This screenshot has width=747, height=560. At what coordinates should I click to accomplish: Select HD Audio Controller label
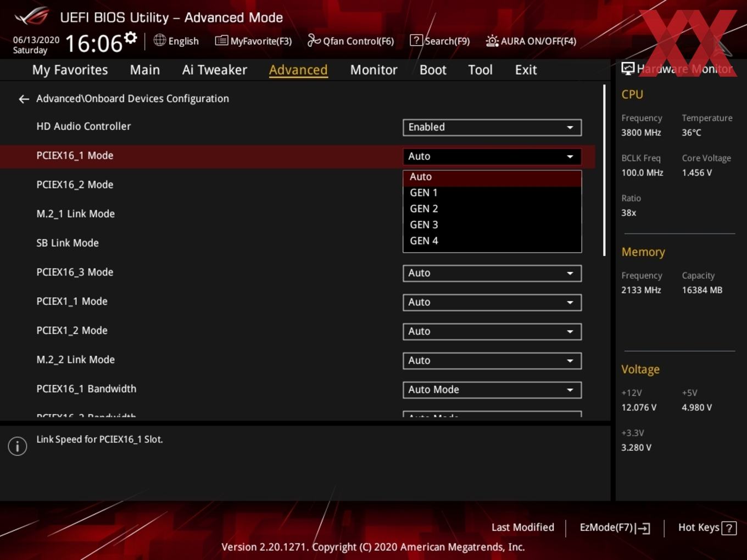click(83, 126)
